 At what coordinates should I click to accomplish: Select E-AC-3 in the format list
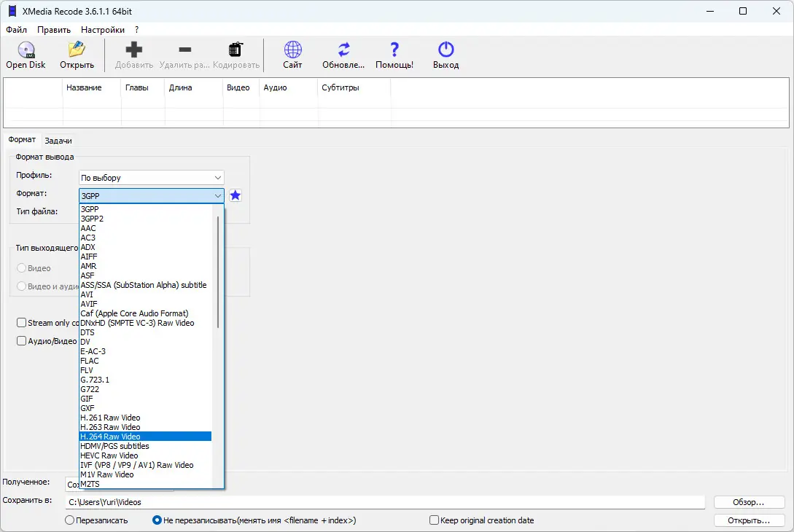[x=145, y=351]
